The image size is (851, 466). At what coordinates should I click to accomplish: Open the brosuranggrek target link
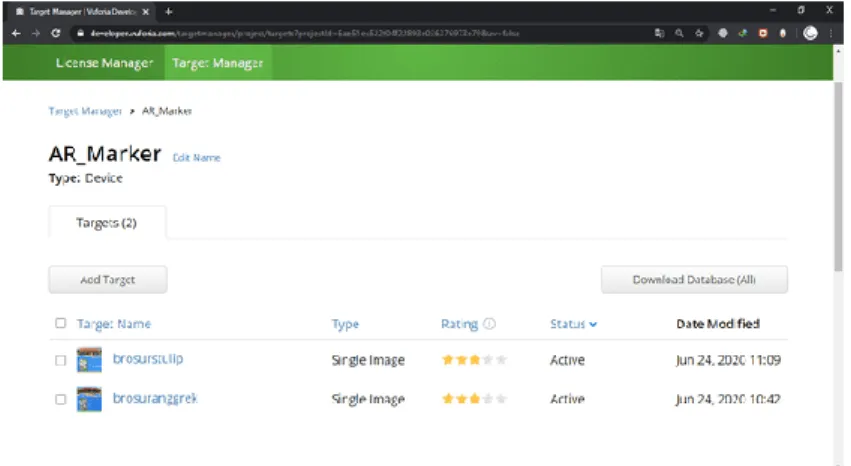tap(155, 398)
